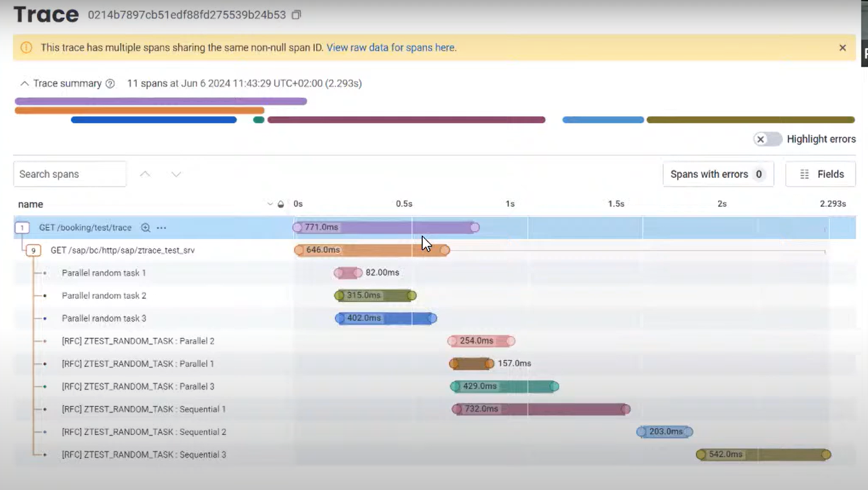The image size is (868, 490).
Task: Click the purple 771.0ms span bar
Action: click(386, 227)
